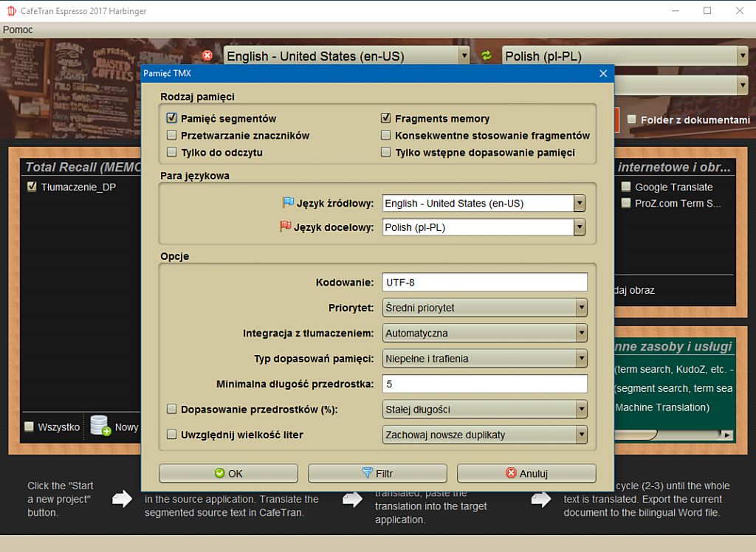The height and width of the screenshot is (552, 756).
Task: Enable Tylko wstępne dopasowanie pamięci
Action: (385, 152)
